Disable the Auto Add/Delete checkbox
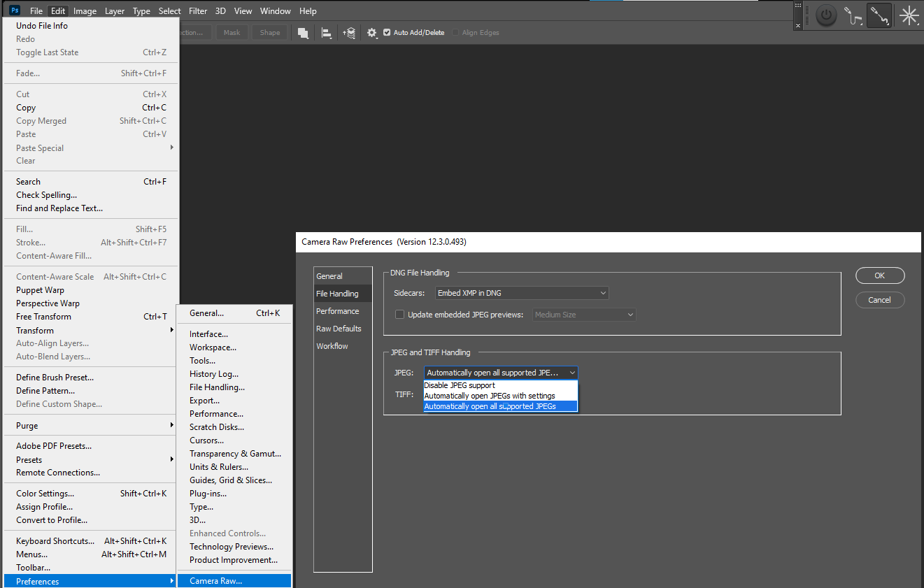This screenshot has width=924, height=588. pos(387,32)
